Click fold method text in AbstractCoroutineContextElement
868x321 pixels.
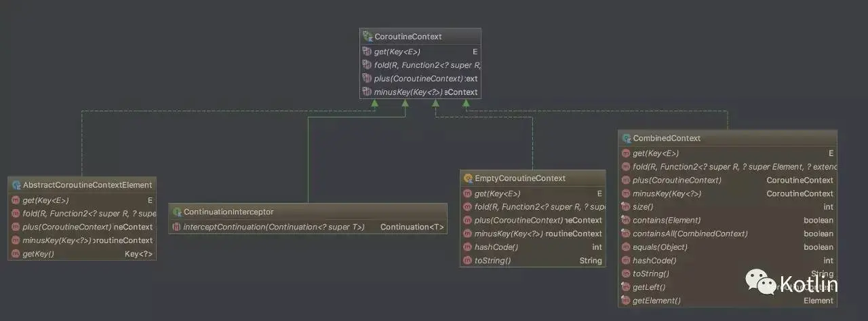coord(89,214)
